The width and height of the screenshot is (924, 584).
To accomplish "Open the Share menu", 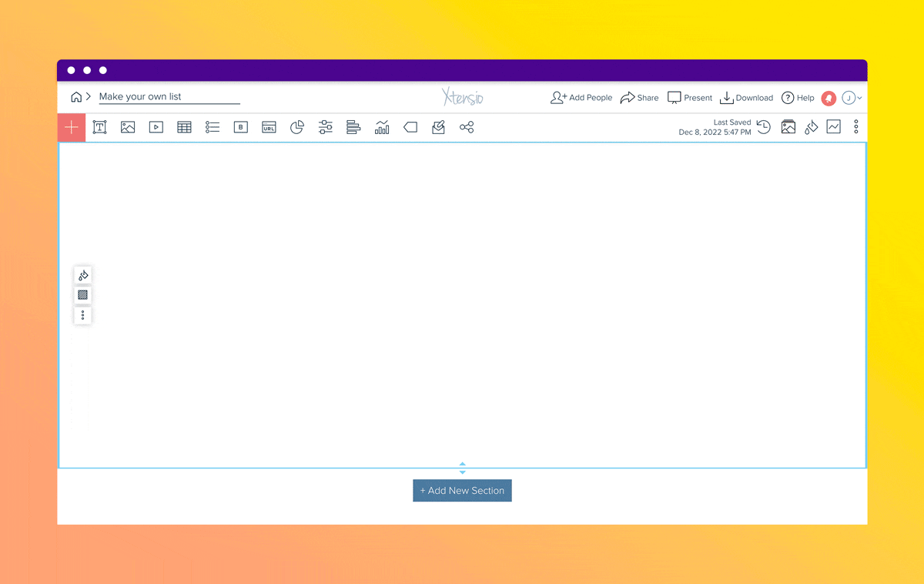I will pyautogui.click(x=639, y=98).
